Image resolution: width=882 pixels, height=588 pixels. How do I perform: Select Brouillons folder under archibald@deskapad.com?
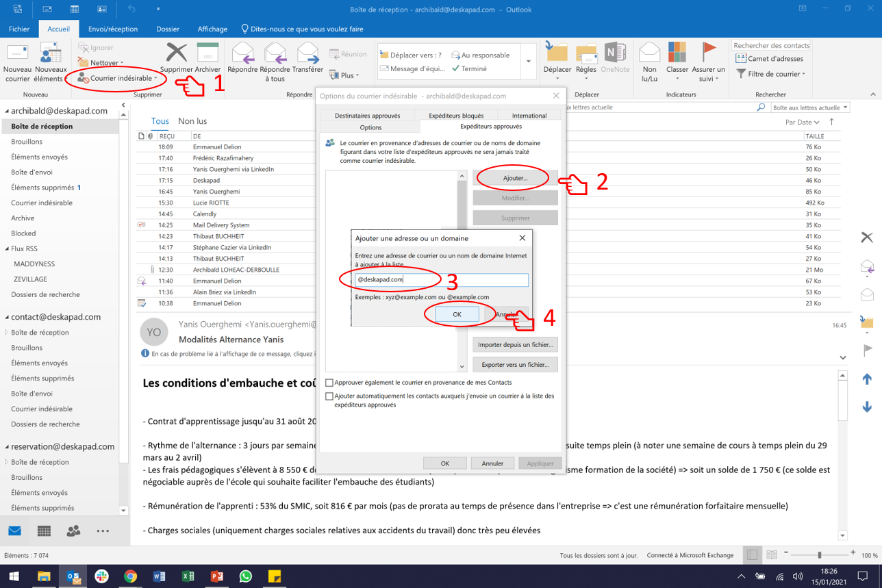point(27,142)
